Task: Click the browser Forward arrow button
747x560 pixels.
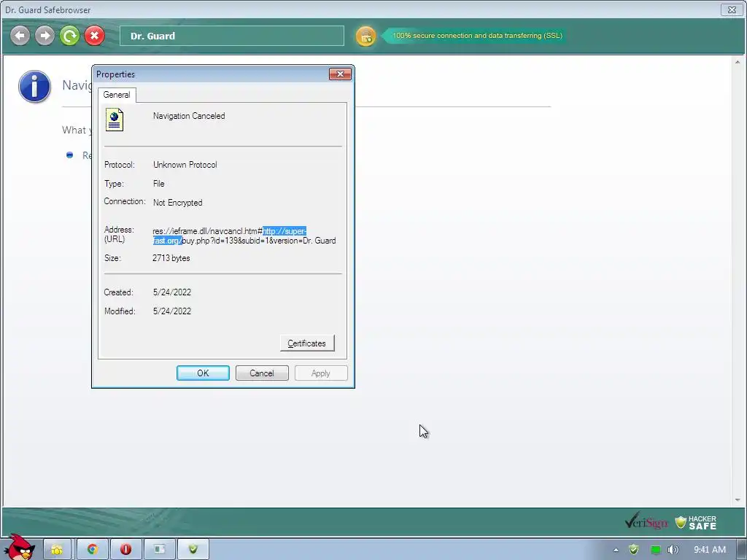Action: click(44, 36)
